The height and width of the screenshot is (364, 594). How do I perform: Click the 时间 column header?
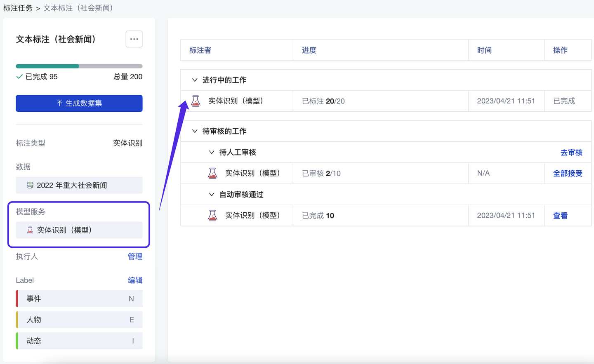pos(484,50)
